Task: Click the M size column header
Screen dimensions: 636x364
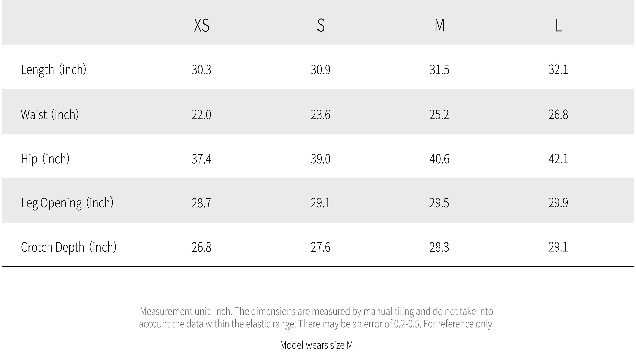Action: pyautogui.click(x=440, y=25)
